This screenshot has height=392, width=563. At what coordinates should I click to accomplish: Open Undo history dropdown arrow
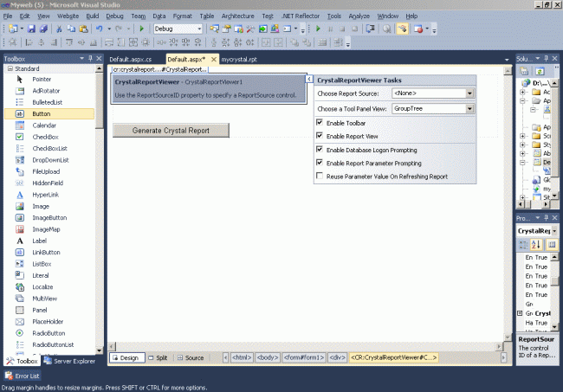click(109, 29)
